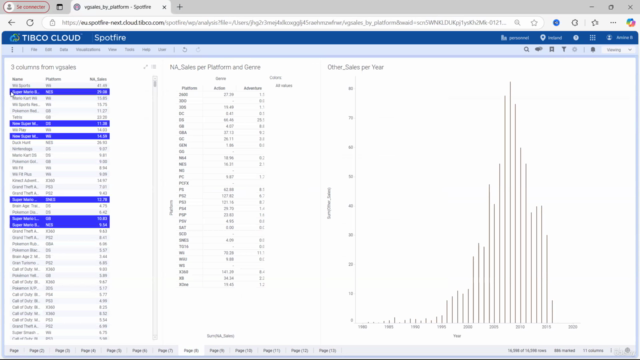Click the browser address bar URL
640x360 pixels.
tap(284, 23)
